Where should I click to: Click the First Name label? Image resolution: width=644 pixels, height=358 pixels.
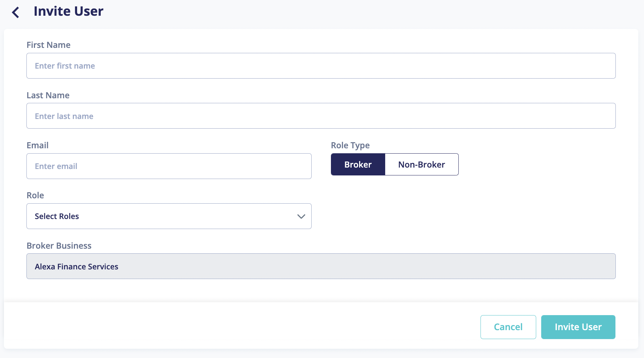[49, 45]
